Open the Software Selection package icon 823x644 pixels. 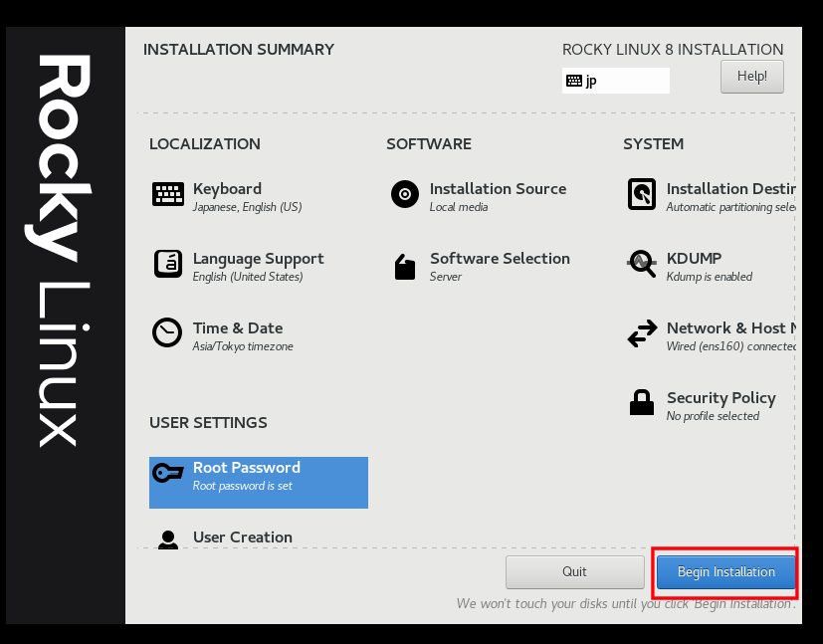coord(405,267)
